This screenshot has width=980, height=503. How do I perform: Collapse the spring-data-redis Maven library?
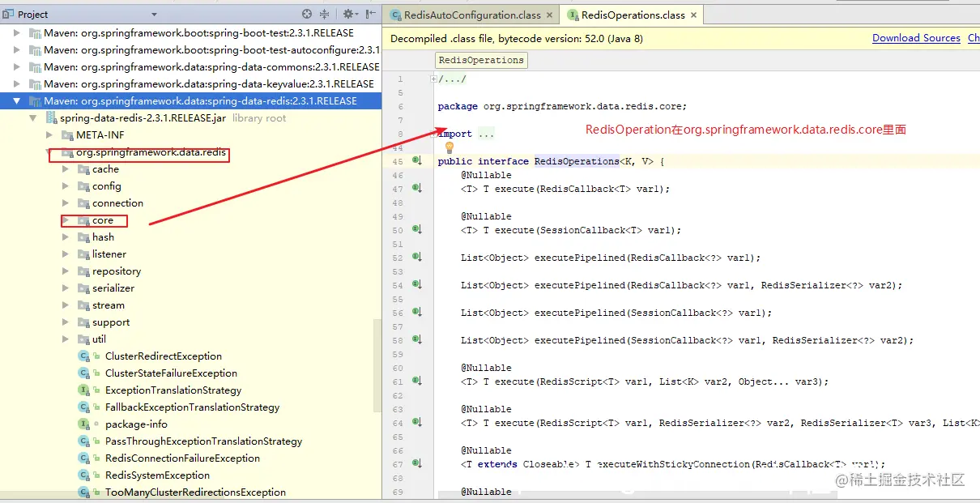click(17, 101)
